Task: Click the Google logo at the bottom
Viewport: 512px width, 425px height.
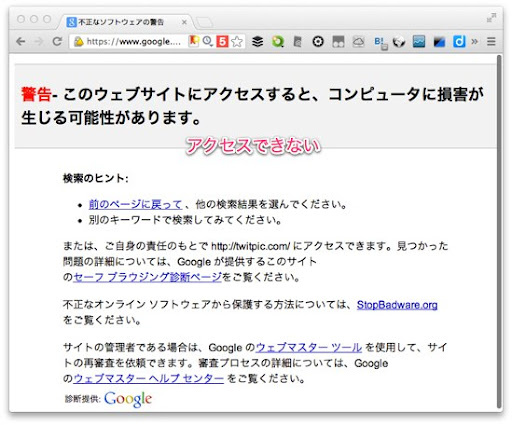Action: pyautogui.click(x=128, y=399)
